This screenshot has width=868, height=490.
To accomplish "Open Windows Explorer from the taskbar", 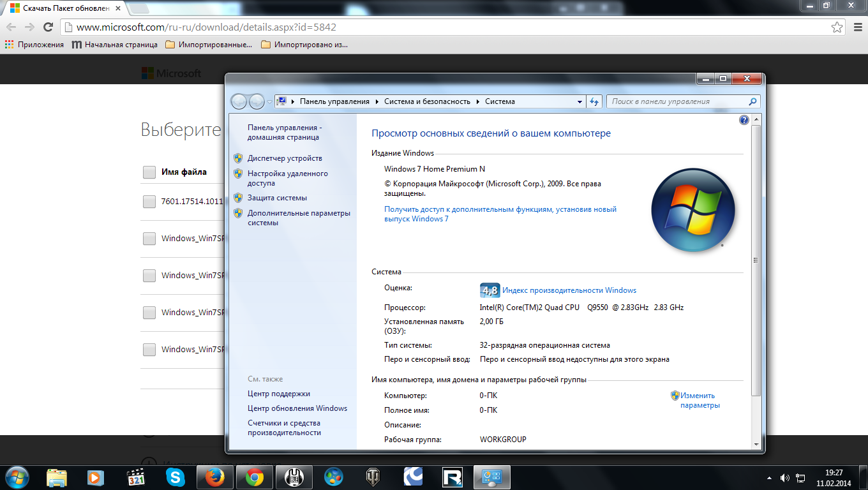I will click(x=57, y=477).
